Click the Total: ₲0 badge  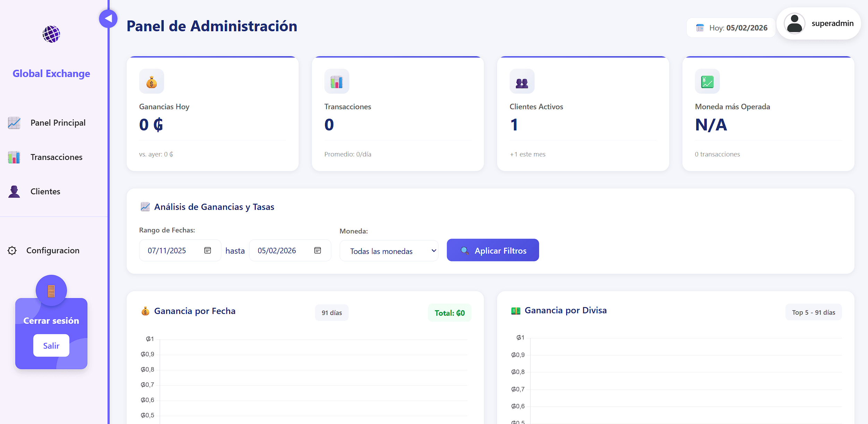pyautogui.click(x=450, y=313)
